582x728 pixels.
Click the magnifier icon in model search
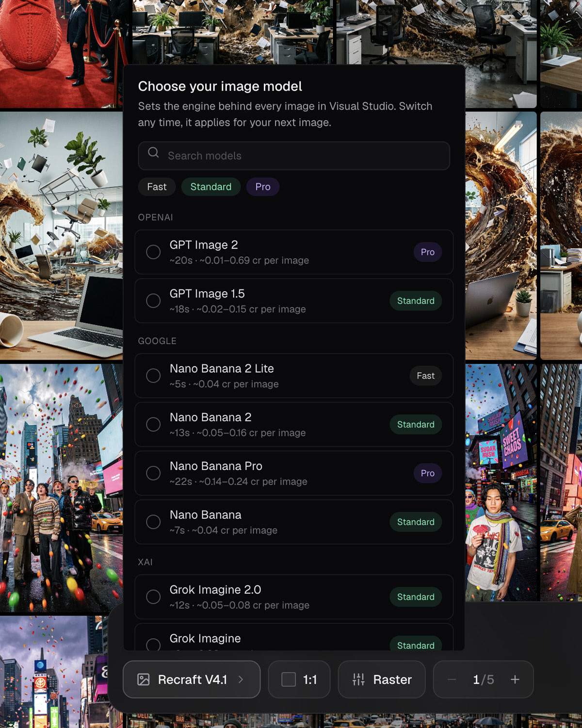[x=153, y=152]
